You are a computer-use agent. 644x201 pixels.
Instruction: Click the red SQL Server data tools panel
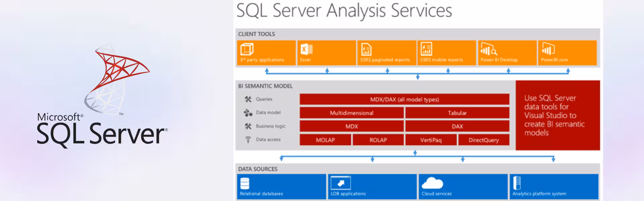558,115
